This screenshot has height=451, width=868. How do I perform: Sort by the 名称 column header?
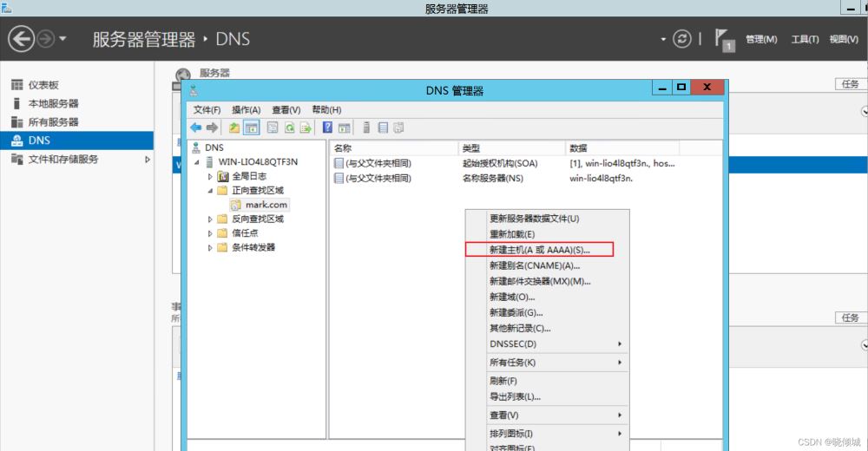click(393, 148)
